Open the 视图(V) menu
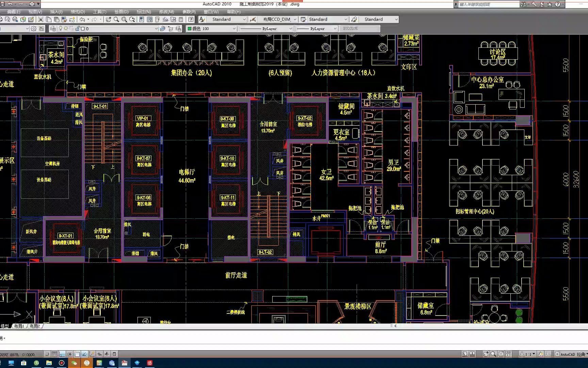This screenshot has height=368, width=588. [35, 12]
